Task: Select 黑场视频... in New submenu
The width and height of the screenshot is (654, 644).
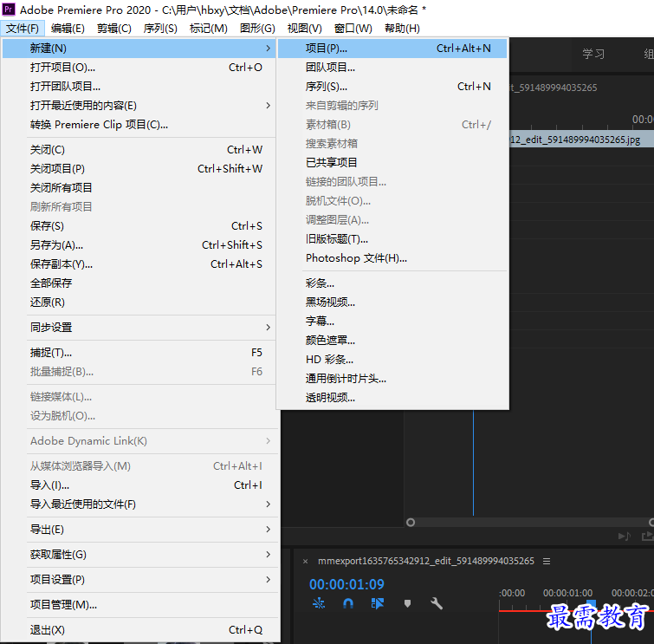Action: coord(392,302)
